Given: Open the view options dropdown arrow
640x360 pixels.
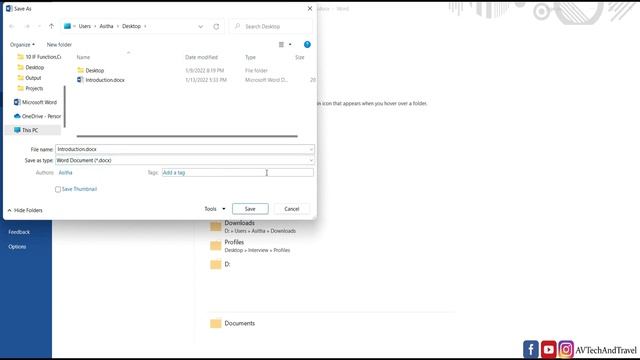Looking at the screenshot, I should tap(290, 44).
